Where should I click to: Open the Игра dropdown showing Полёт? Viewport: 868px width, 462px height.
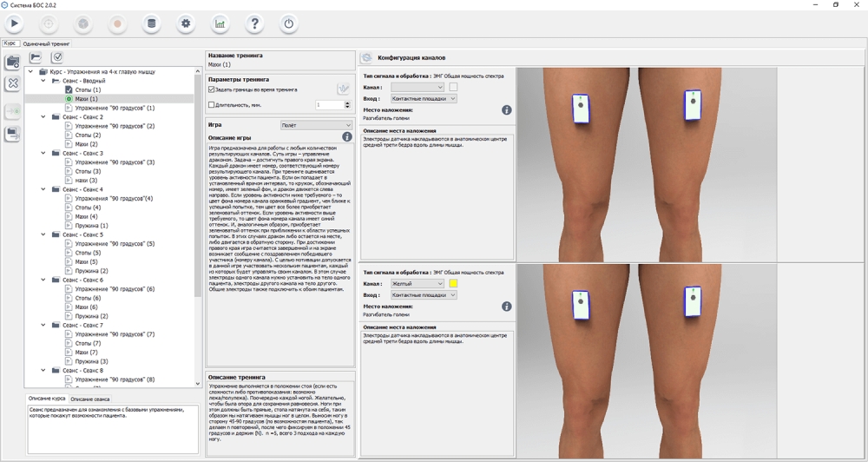point(316,125)
